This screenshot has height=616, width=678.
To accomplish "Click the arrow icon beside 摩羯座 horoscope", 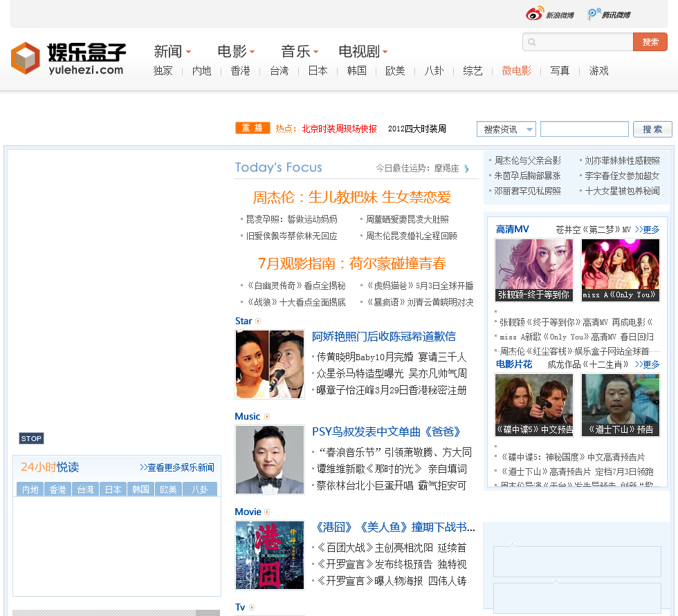I will (466, 168).
